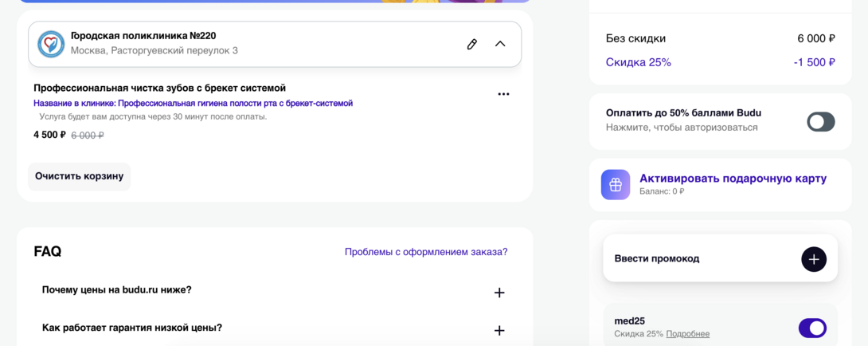Viewport: 868px width, 346px height.
Task: Click the service title Профессиональная чистка зубов
Action: click(159, 88)
